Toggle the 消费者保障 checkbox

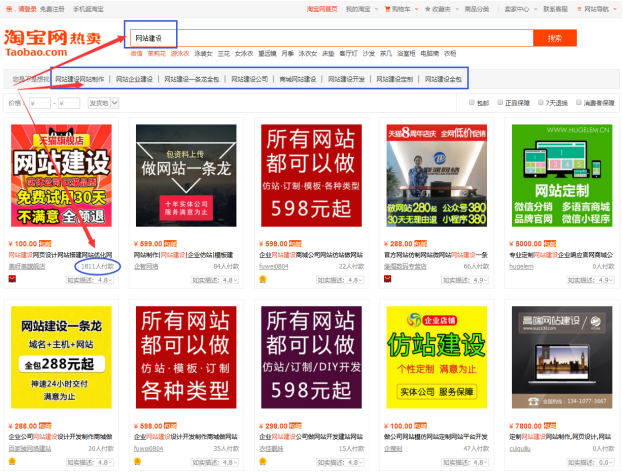tap(579, 103)
